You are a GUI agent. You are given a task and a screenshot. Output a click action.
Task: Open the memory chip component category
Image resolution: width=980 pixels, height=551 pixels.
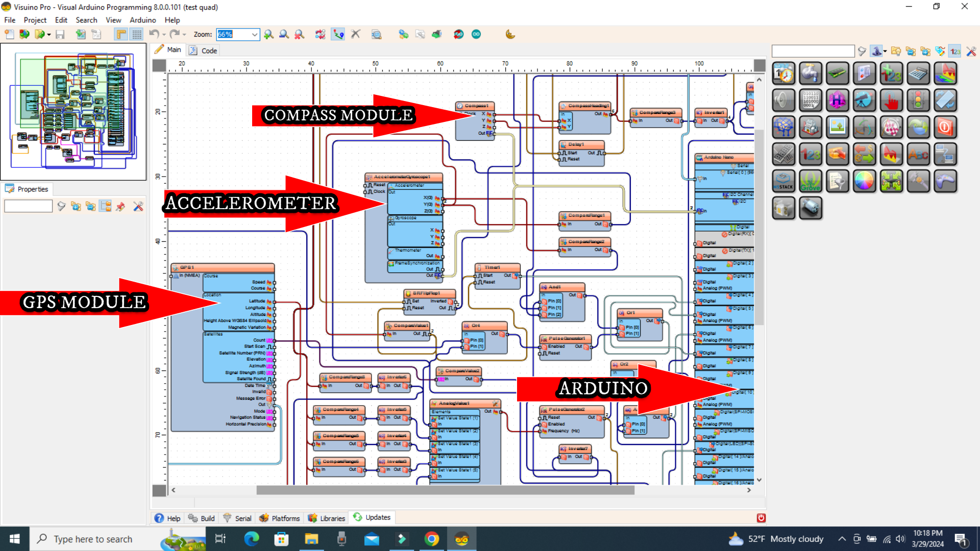coord(838,73)
